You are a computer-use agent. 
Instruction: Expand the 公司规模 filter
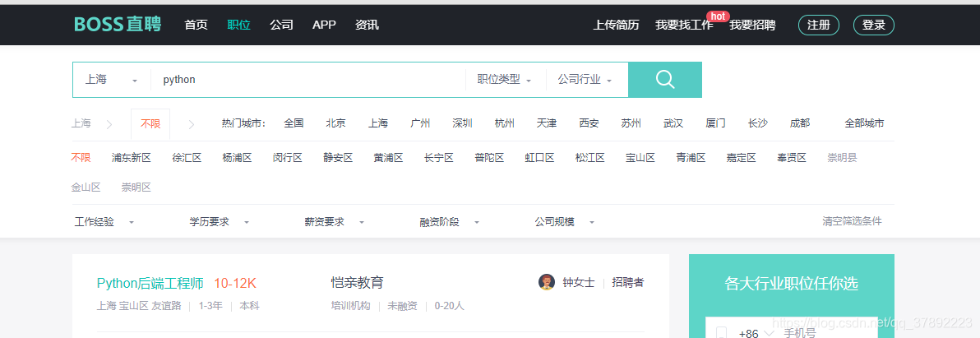564,222
